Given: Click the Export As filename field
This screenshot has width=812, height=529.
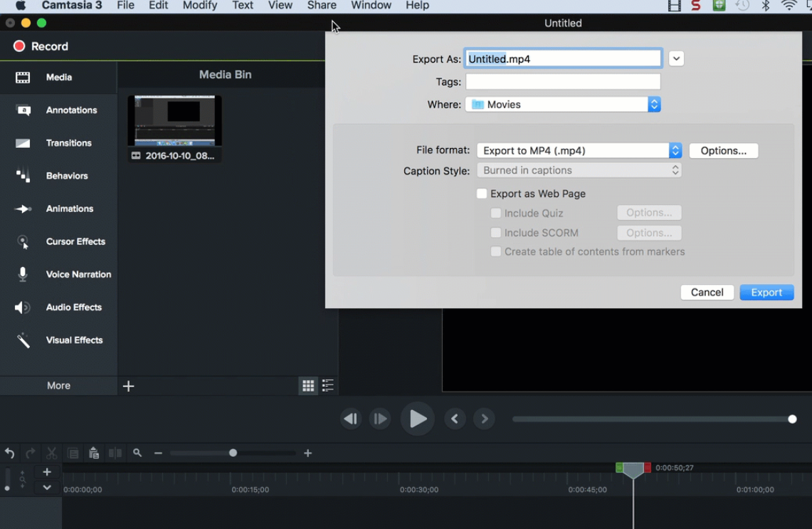Looking at the screenshot, I should [x=563, y=58].
